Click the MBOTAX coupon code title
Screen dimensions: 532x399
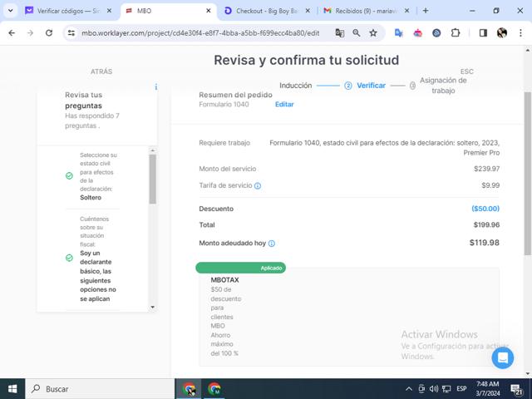tap(224, 280)
